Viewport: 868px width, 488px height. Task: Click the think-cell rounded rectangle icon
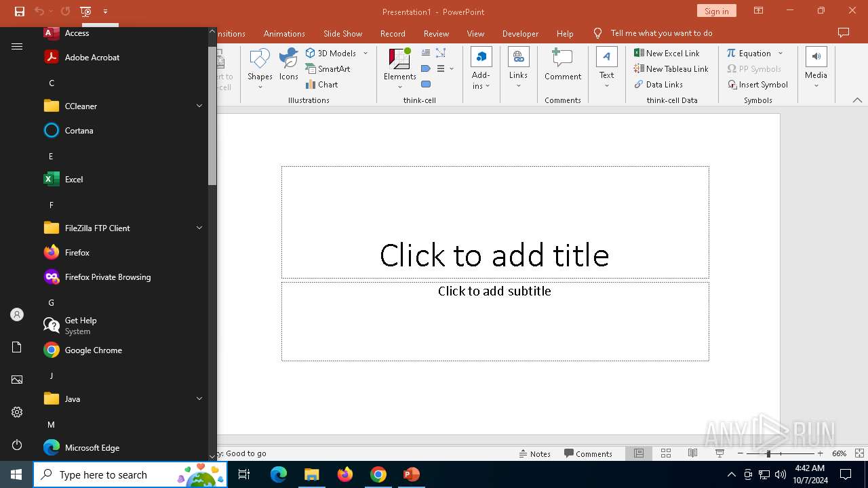(426, 84)
